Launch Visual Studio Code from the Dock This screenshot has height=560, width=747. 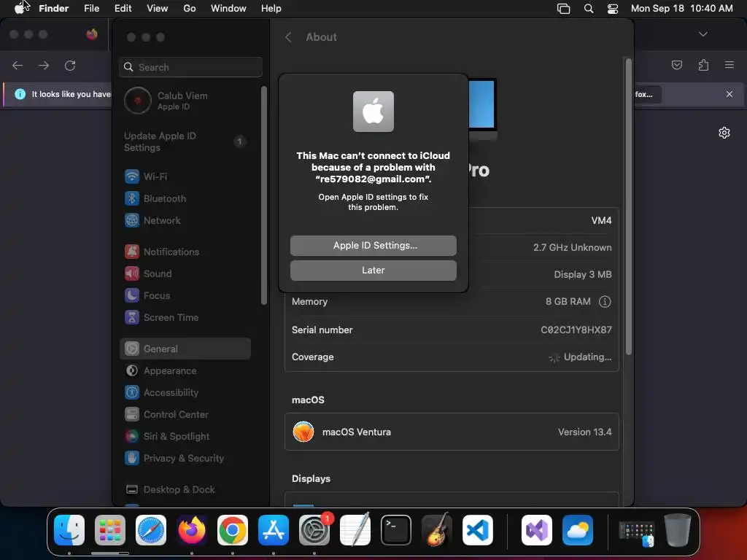(477, 530)
